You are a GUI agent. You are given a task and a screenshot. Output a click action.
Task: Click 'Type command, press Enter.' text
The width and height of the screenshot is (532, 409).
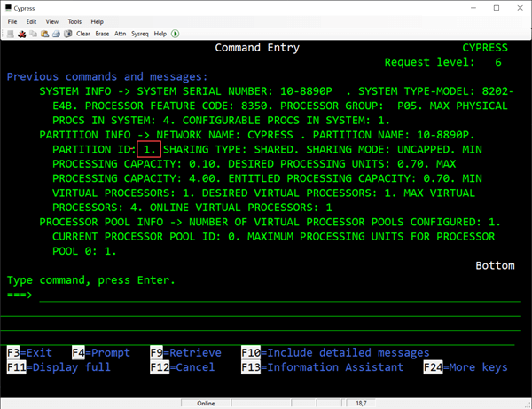(x=91, y=280)
